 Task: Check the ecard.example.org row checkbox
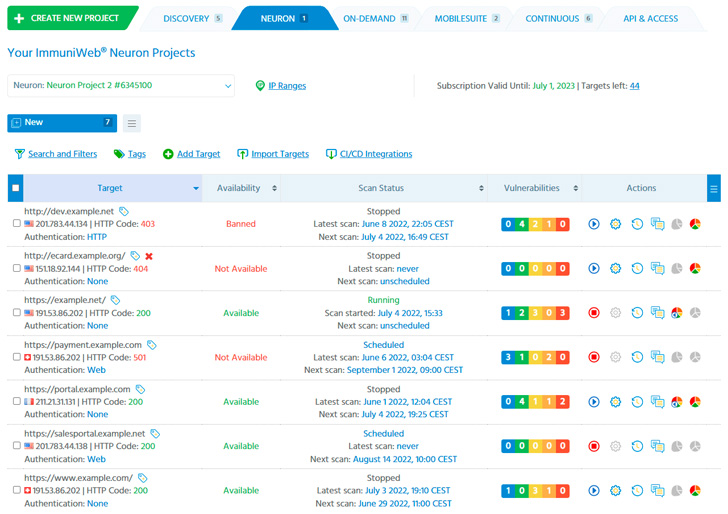(17, 268)
